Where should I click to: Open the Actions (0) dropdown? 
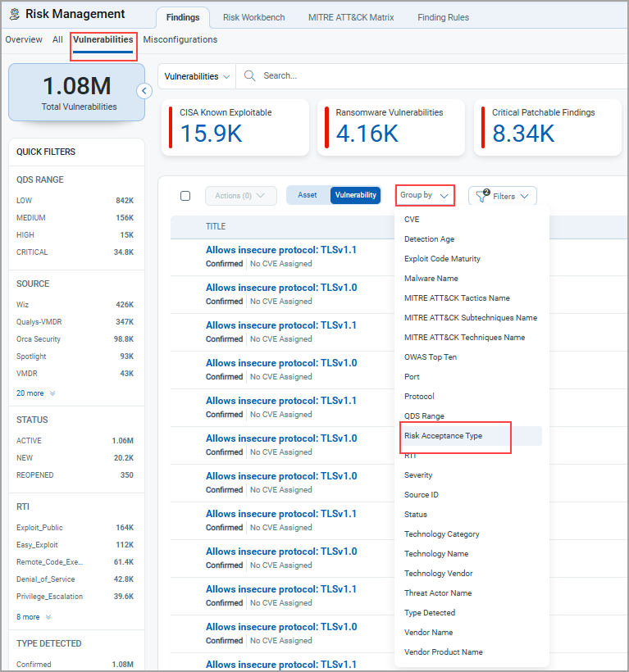240,196
